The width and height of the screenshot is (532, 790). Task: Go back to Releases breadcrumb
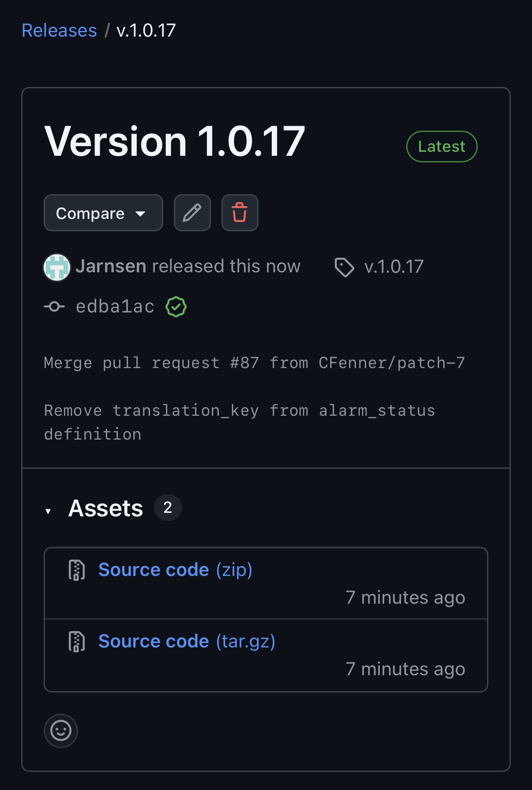(59, 30)
